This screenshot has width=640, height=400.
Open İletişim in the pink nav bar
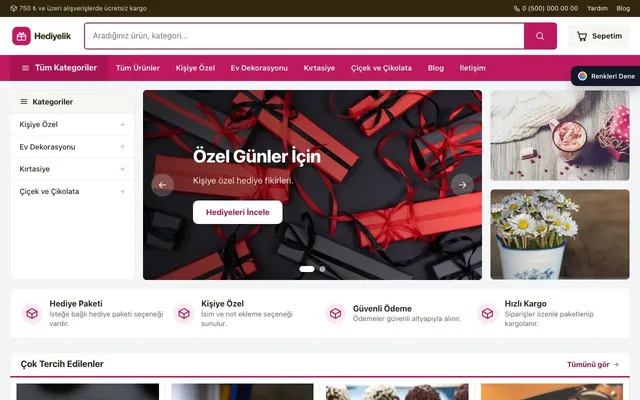(x=472, y=68)
